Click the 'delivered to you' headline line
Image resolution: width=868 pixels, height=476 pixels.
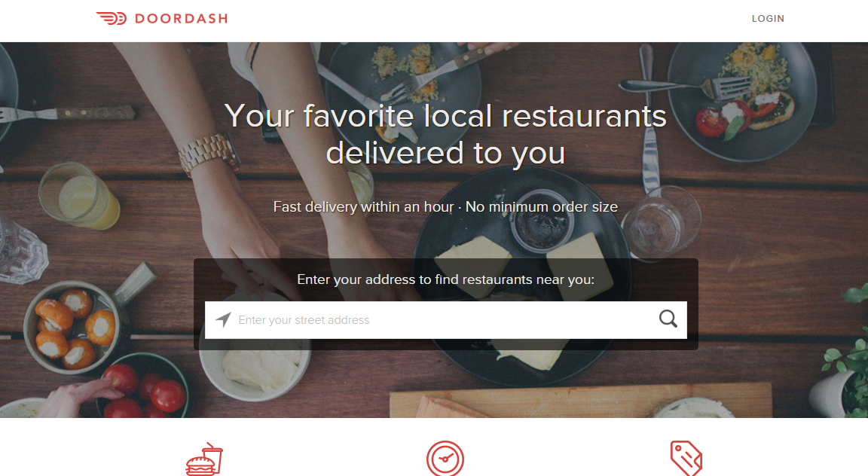pos(445,153)
